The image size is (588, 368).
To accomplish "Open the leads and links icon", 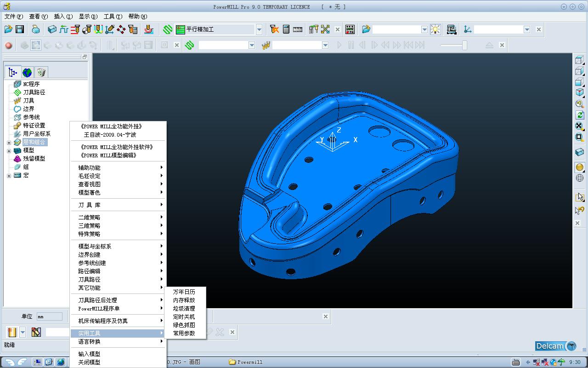I will pos(98,29).
